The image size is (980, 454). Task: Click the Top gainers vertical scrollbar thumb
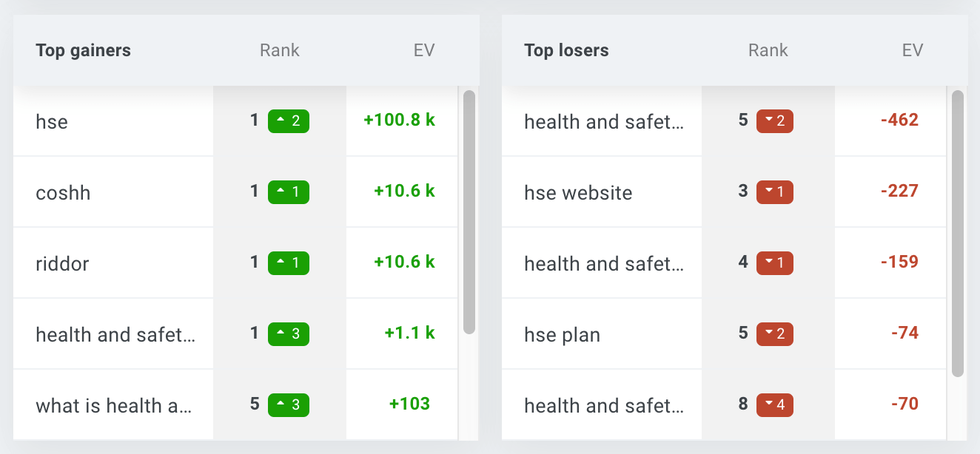tap(469, 212)
